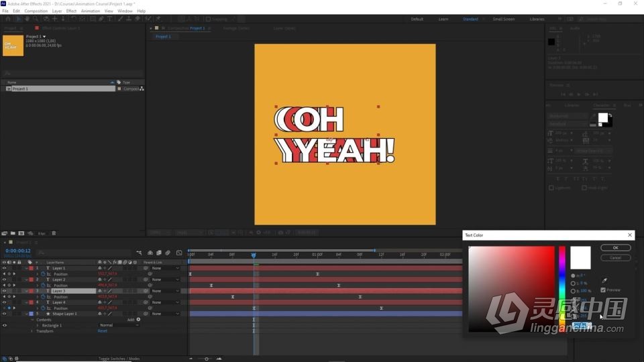
Task: Toggle the Snapping checkbox in toolbar
Action: pyautogui.click(x=208, y=19)
